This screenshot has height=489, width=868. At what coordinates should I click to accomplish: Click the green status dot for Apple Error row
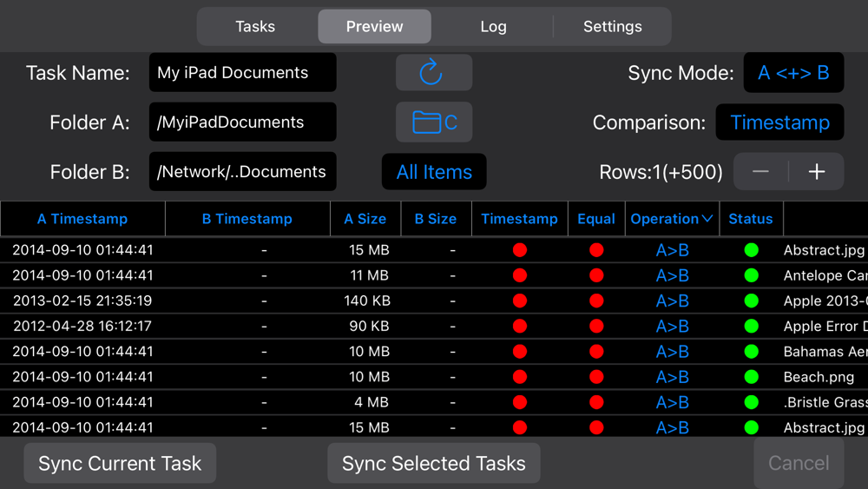pos(751,327)
